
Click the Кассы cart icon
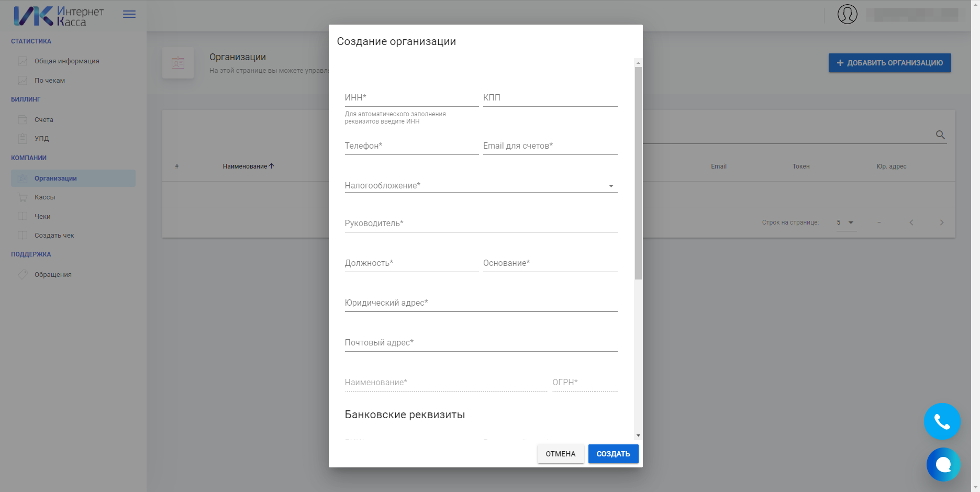[x=23, y=197]
